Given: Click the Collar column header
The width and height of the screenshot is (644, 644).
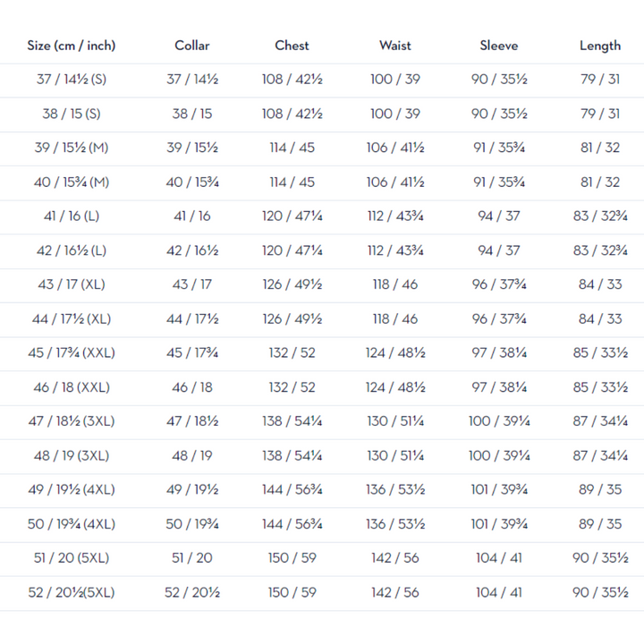Looking at the screenshot, I should coord(192,46).
